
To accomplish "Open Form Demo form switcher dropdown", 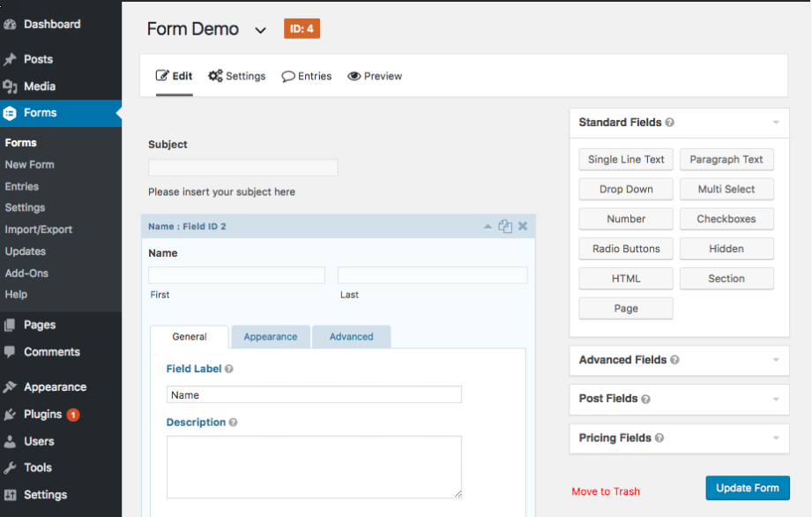I will pyautogui.click(x=260, y=31).
